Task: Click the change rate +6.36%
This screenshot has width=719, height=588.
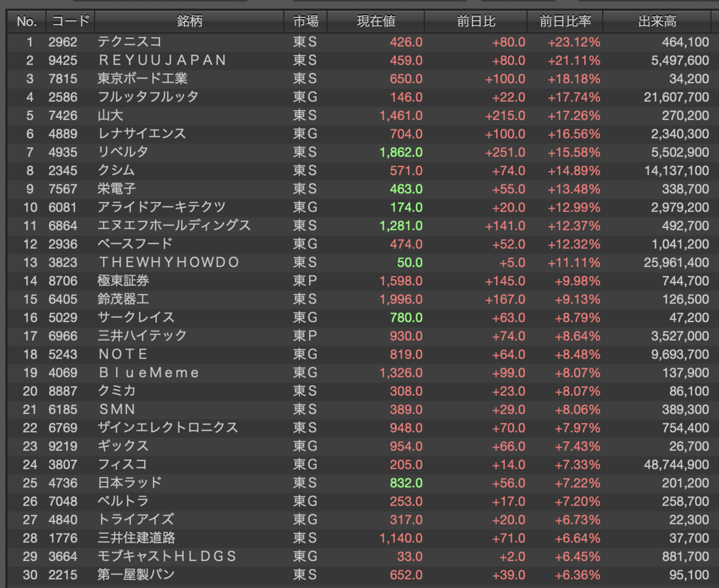Action: coord(577,574)
